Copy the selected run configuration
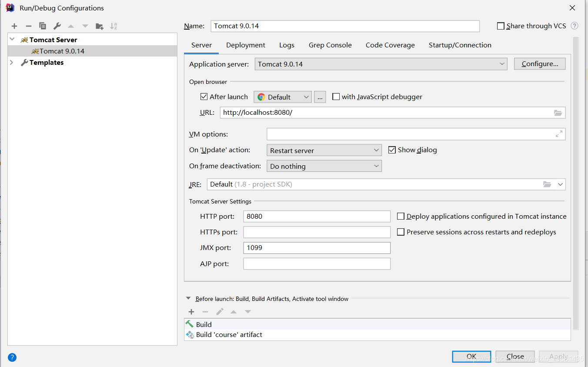The width and height of the screenshot is (588, 367). pos(43,26)
